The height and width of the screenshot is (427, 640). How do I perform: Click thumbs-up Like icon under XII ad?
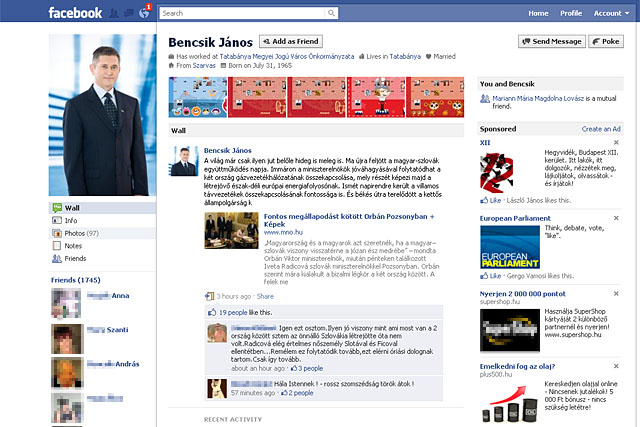tap(484, 200)
